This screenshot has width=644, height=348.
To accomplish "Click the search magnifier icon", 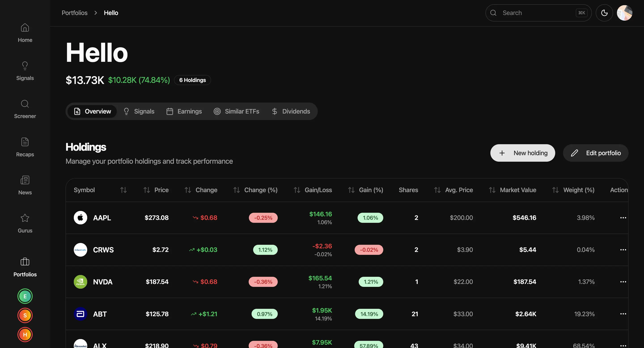I will pyautogui.click(x=493, y=13).
